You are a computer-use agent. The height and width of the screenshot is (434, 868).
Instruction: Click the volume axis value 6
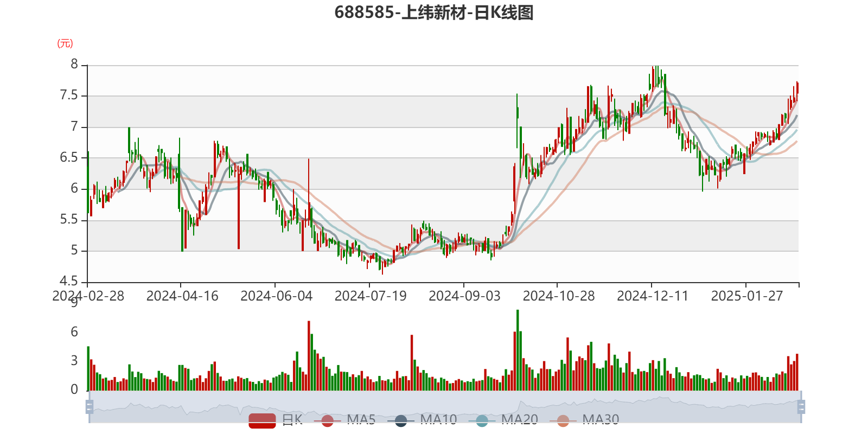tap(74, 332)
